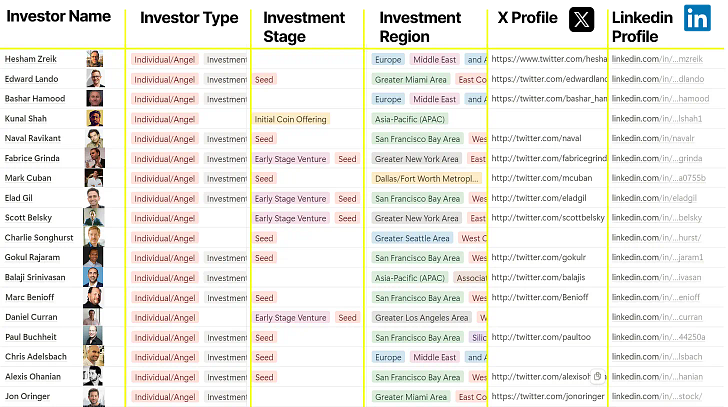
Task: Open Edward Lando's twitter link
Action: coord(549,79)
